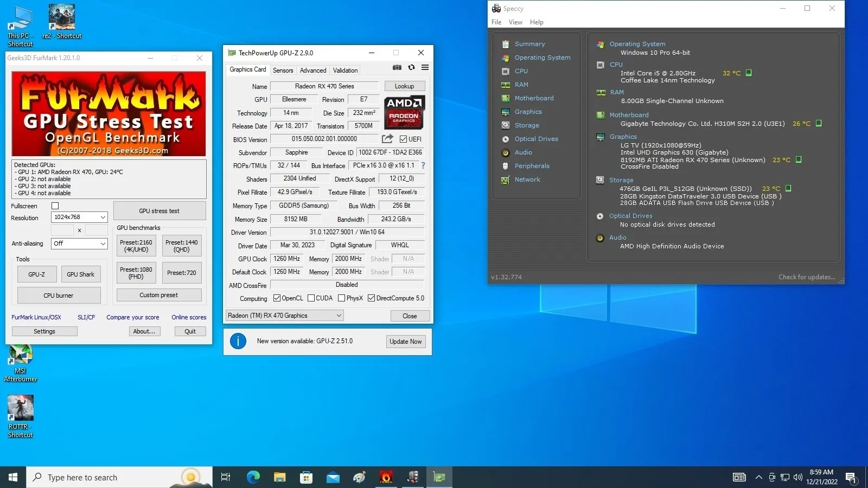Open the GPU-Z hamburger menu icon

425,68
